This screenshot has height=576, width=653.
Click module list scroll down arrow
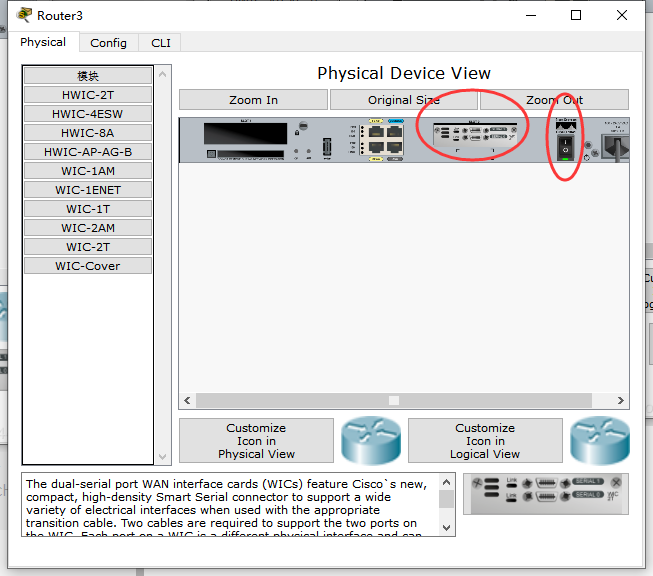pyautogui.click(x=162, y=456)
